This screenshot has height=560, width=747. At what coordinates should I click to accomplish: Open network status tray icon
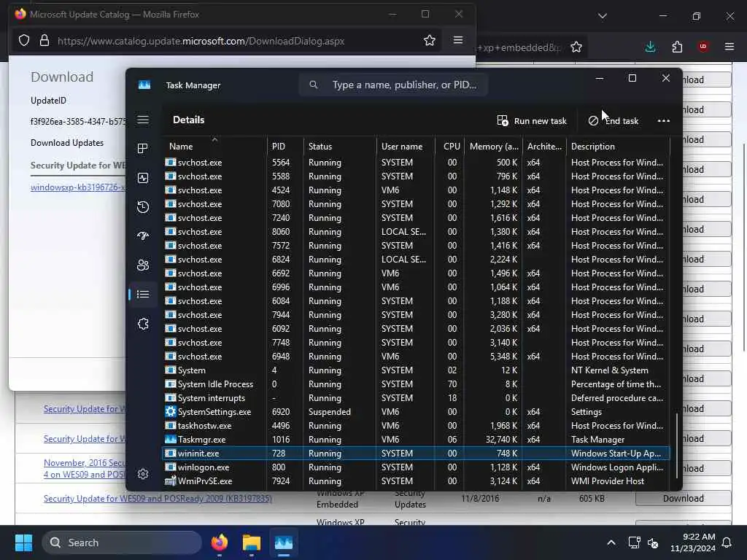coord(634,542)
